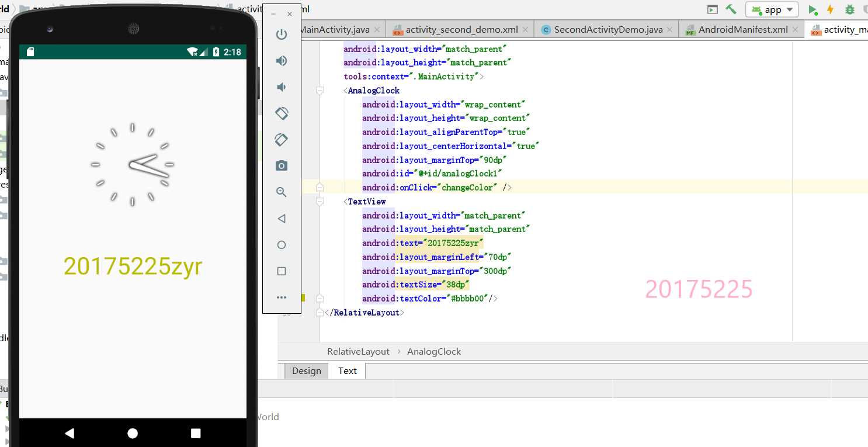The height and width of the screenshot is (447, 868).
Task: Click the Run app green play icon
Action: click(813, 9)
